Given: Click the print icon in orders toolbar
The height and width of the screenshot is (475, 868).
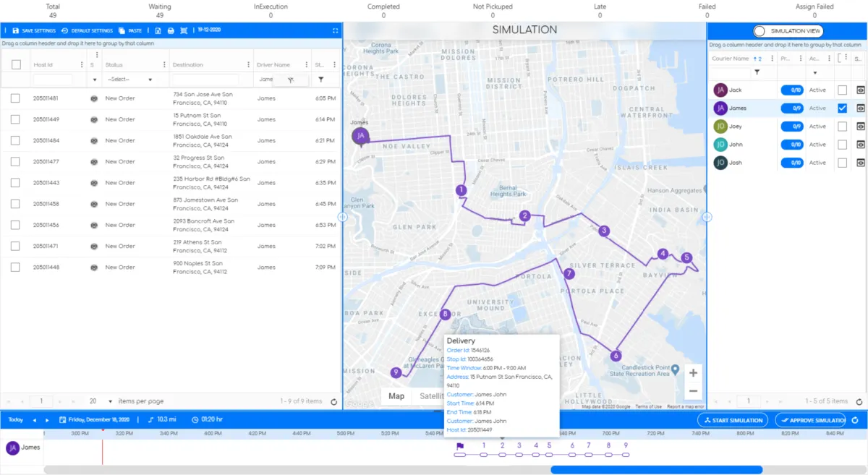Looking at the screenshot, I should coord(171,30).
